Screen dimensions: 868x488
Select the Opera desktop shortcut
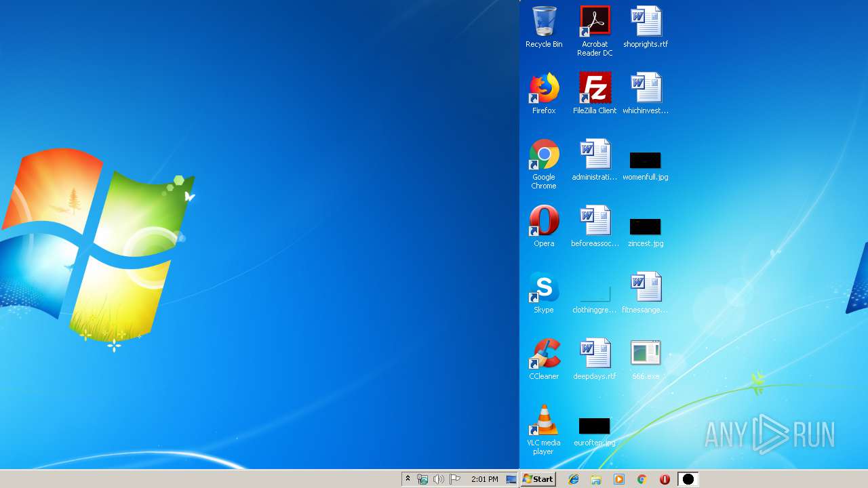pos(544,226)
